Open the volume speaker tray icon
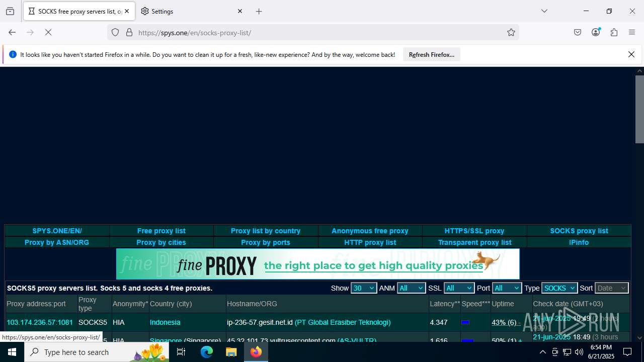Viewport: 644px width, 362px height. tap(579, 352)
